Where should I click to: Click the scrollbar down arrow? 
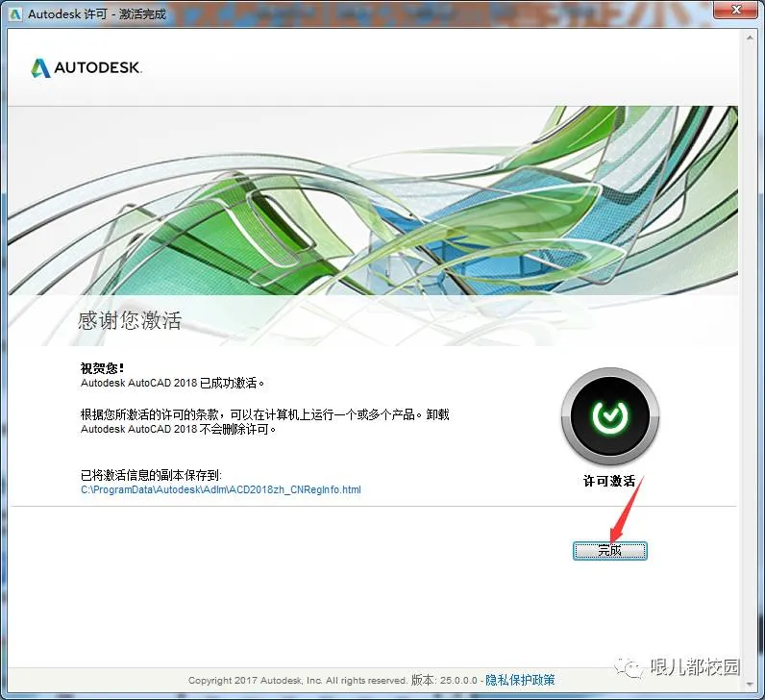point(749,685)
